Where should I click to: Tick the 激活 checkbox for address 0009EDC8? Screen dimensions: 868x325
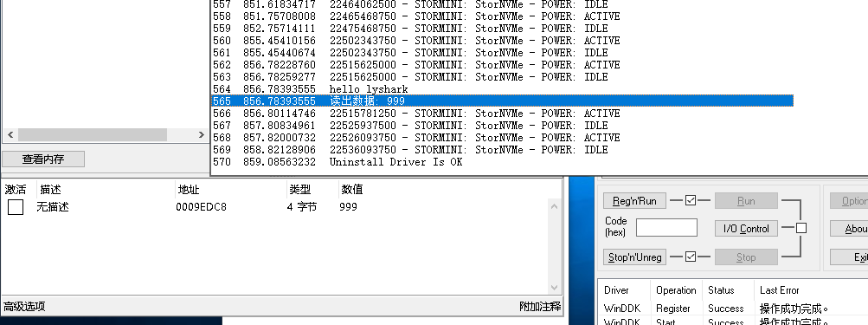coord(16,207)
